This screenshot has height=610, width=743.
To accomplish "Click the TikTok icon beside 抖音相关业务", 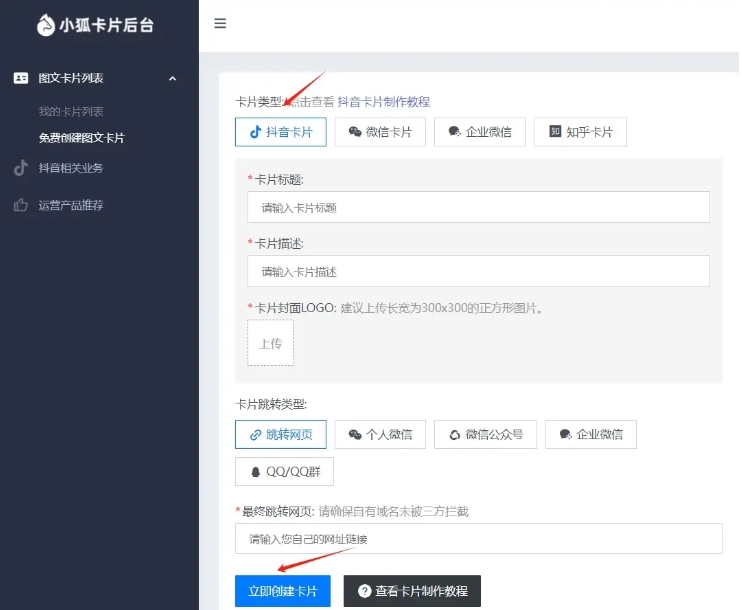I will (21, 168).
